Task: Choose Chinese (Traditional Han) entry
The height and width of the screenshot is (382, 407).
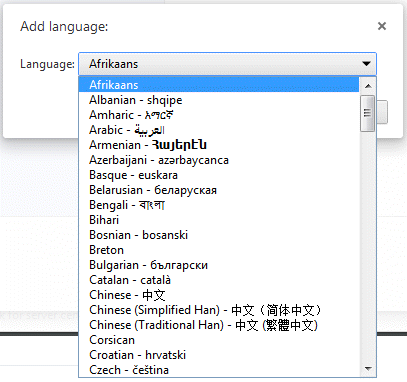Action: coord(219,325)
